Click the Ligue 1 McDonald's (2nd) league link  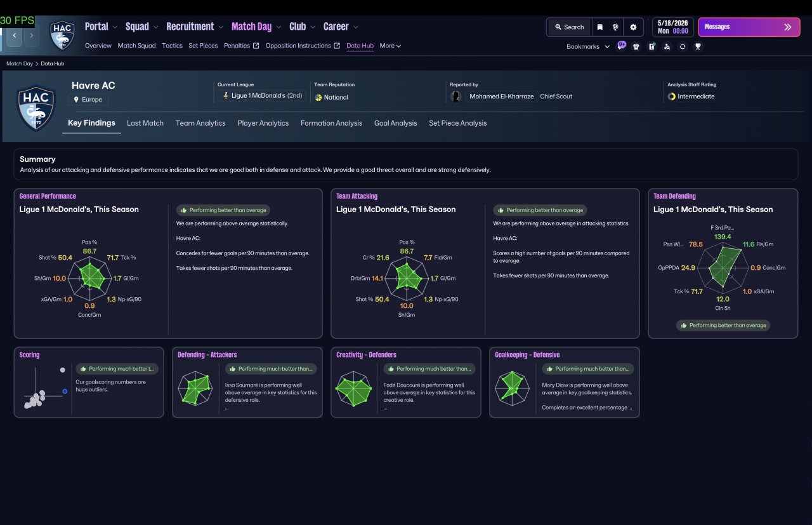[262, 96]
